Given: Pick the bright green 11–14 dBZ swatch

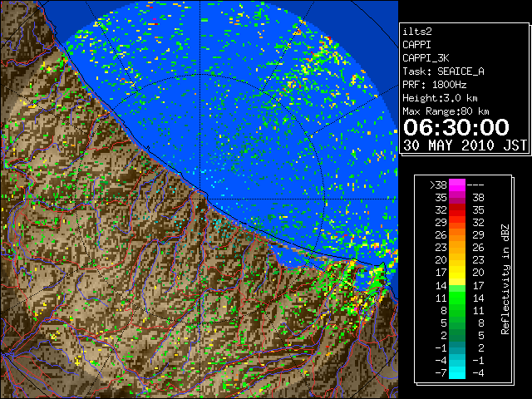Looking at the screenshot, I should (457, 298).
